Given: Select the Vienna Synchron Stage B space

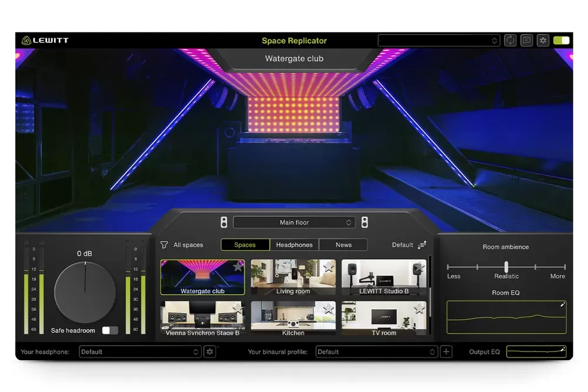Looking at the screenshot, I should click(x=202, y=319).
